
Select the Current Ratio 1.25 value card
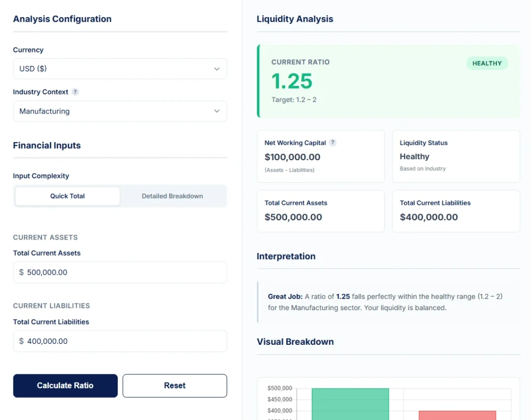(x=388, y=81)
